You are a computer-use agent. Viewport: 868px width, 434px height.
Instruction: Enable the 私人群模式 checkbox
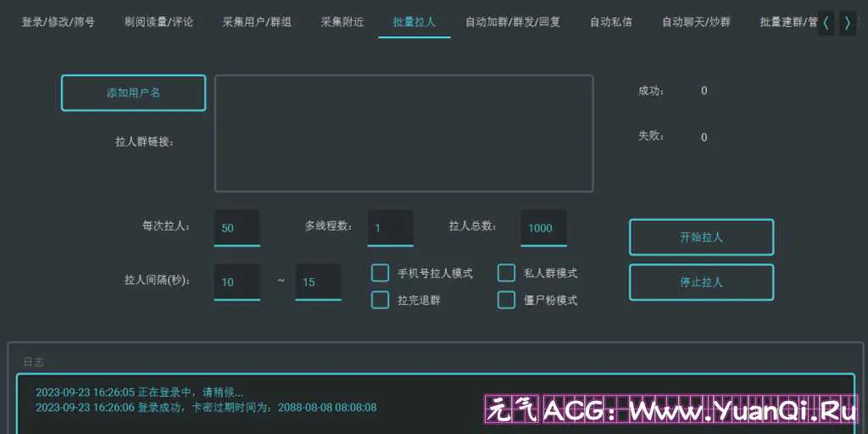point(507,273)
